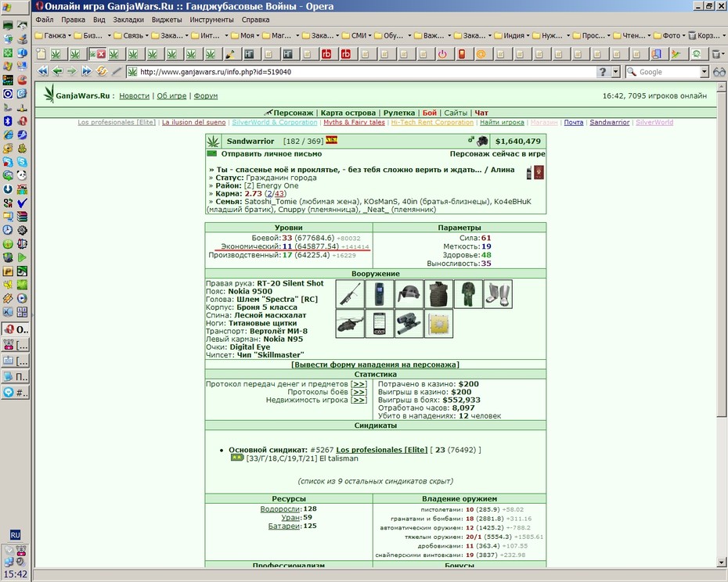Click the fast forward navigation icon
The height and width of the screenshot is (582, 728).
pos(87,71)
